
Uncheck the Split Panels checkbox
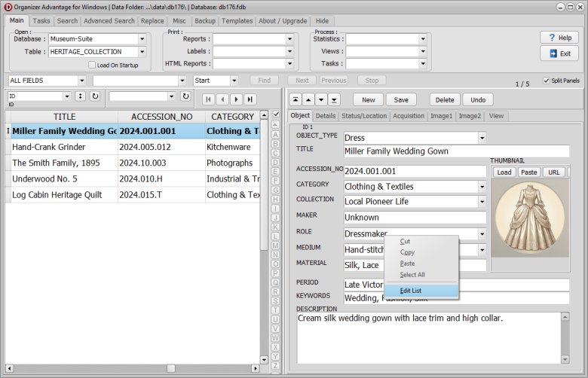pos(546,81)
